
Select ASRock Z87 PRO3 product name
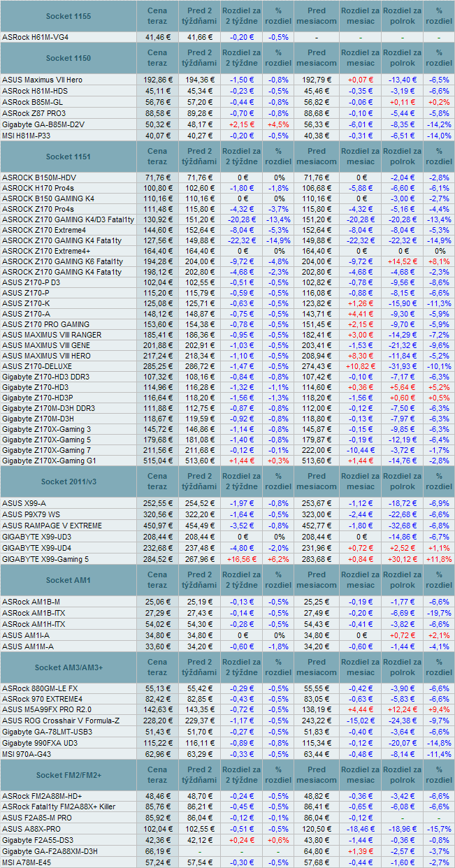coord(34,112)
